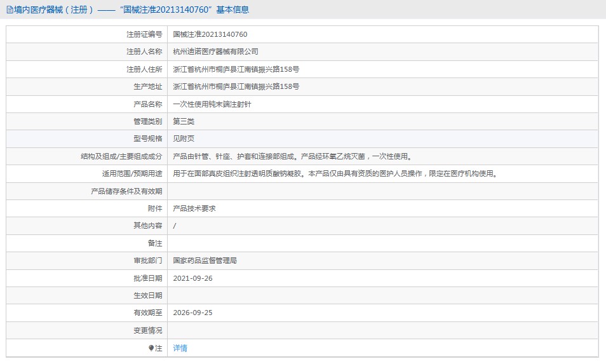This screenshot has height=364, width=606.
Task: Click approving department 国家药品监督管理局
Action: click(205, 261)
